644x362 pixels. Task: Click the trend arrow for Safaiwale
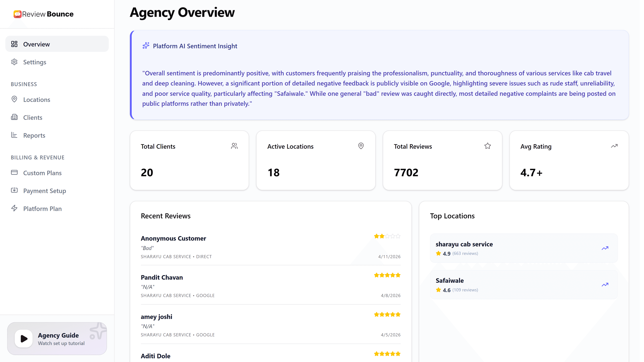pos(605,285)
